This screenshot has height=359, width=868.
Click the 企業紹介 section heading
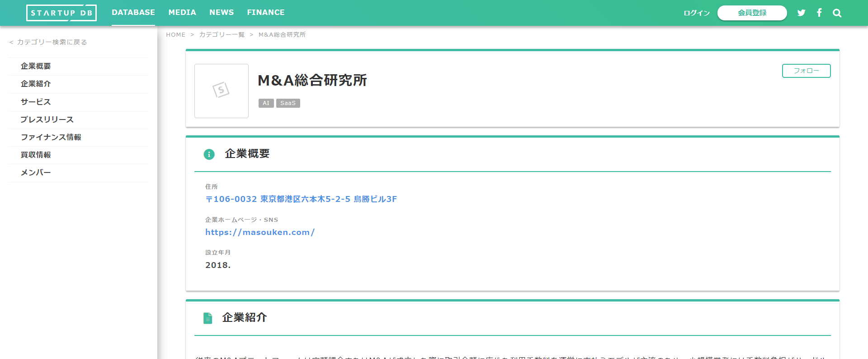click(x=245, y=318)
